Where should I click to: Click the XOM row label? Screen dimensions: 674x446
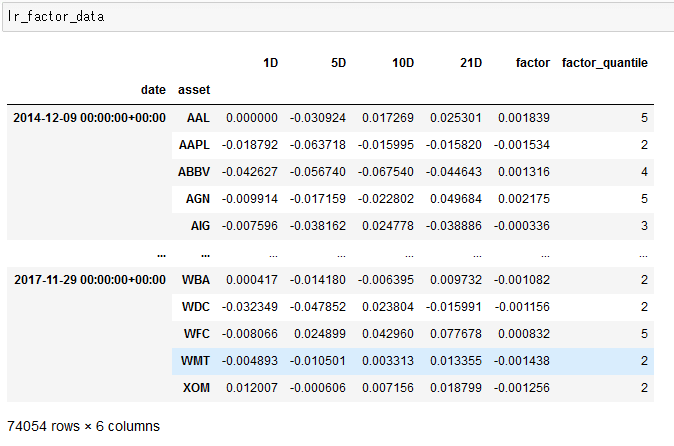pos(196,387)
